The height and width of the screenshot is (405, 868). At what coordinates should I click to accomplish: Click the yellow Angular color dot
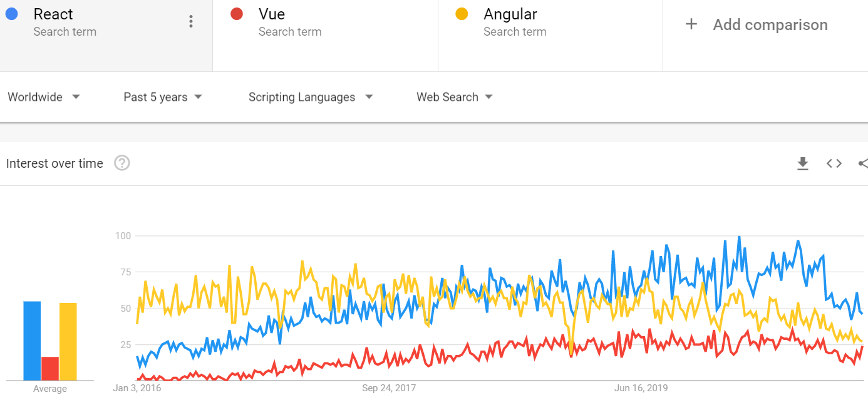462,14
